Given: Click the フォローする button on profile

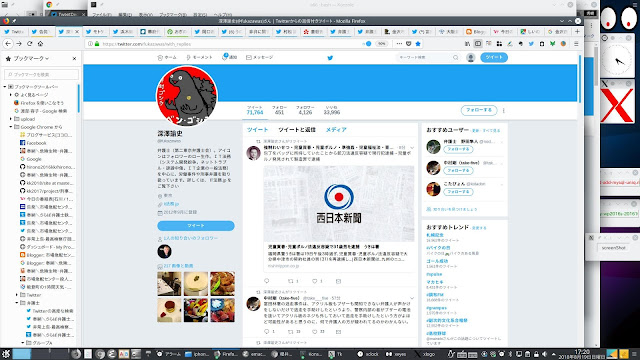Looking at the screenshot, I should pyautogui.click(x=479, y=110).
